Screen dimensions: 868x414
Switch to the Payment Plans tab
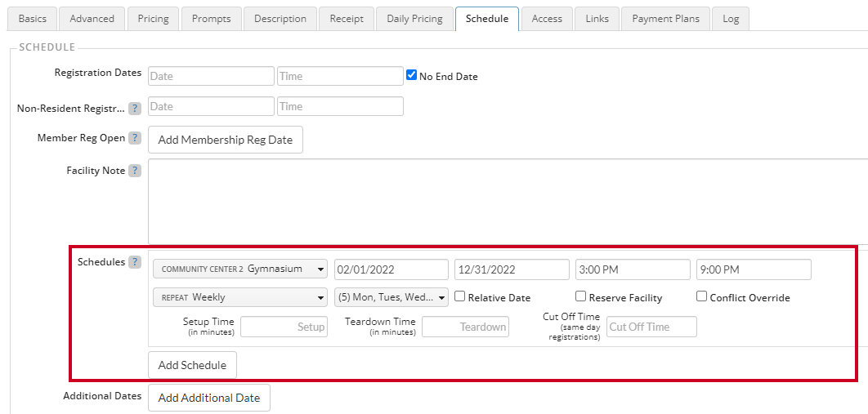665,19
